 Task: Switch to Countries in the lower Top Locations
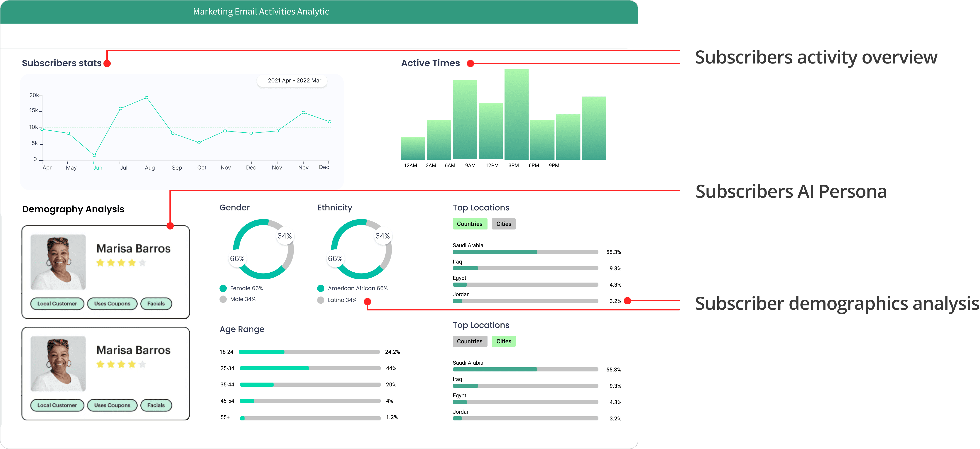(x=469, y=342)
